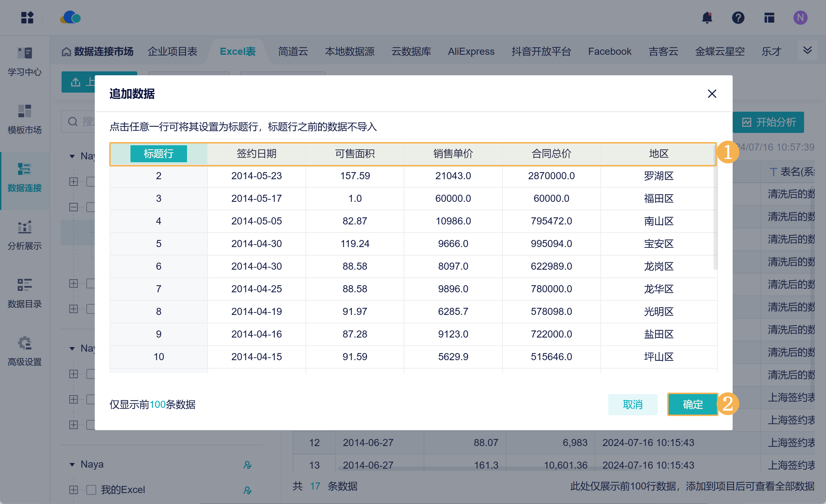Close the 追加数据 dialog

click(712, 94)
